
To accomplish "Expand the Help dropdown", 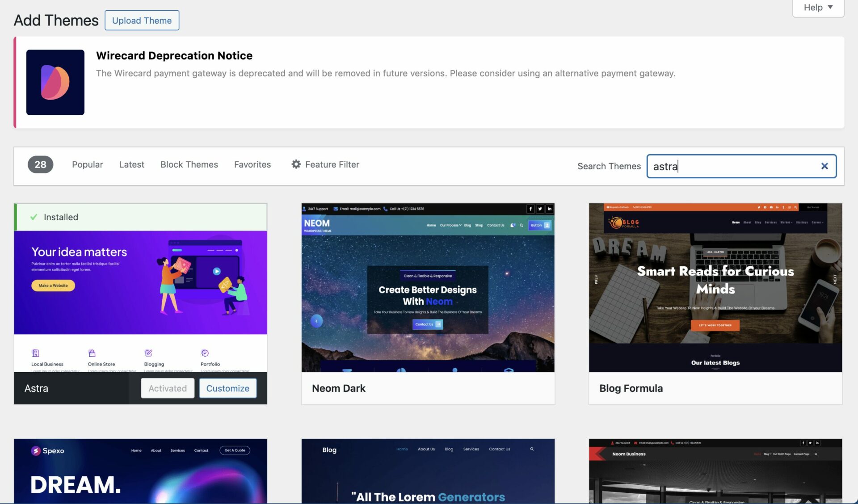I will coord(818,8).
